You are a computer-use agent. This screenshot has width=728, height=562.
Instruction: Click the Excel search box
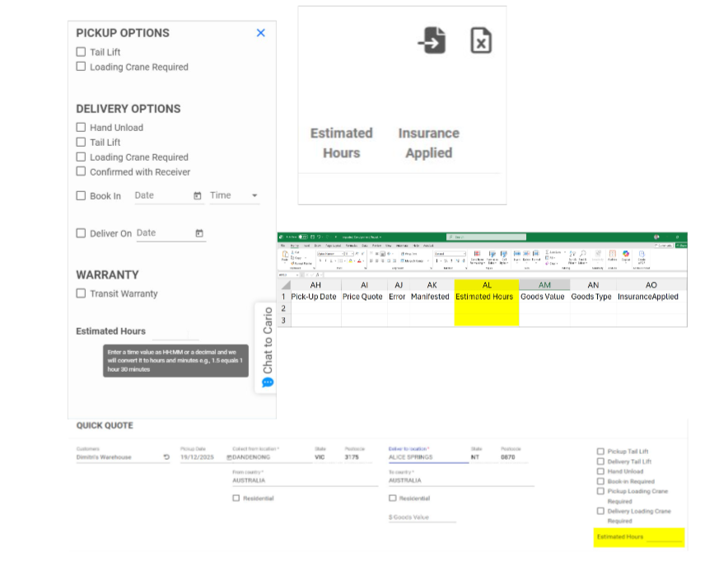(x=486, y=237)
